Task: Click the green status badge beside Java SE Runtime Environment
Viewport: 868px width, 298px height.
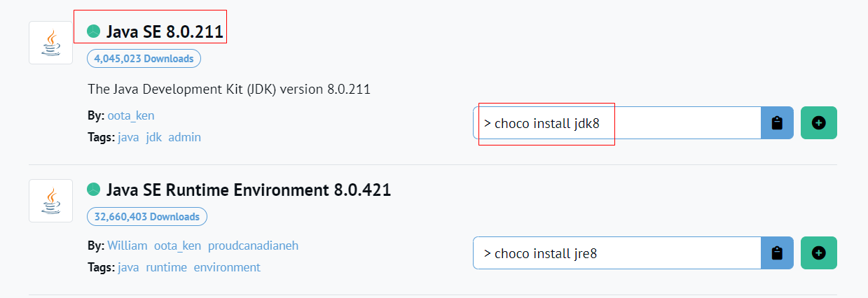Action: click(94, 190)
